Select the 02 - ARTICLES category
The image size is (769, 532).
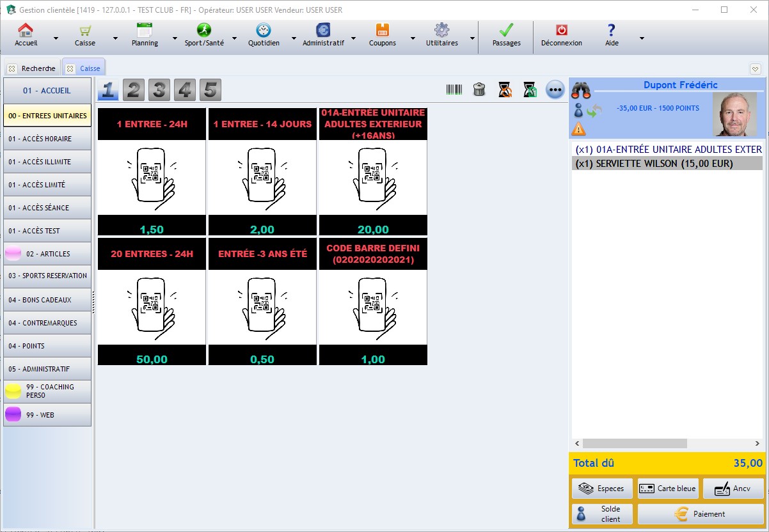pos(47,254)
